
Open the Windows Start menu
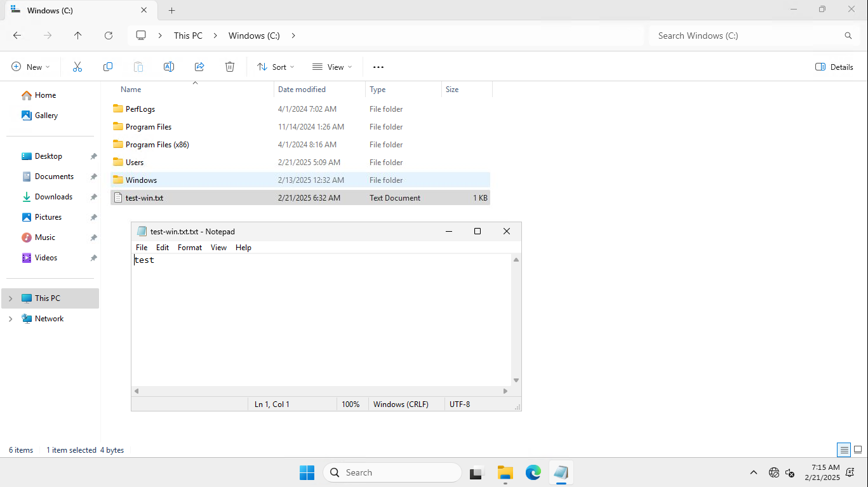tap(307, 472)
